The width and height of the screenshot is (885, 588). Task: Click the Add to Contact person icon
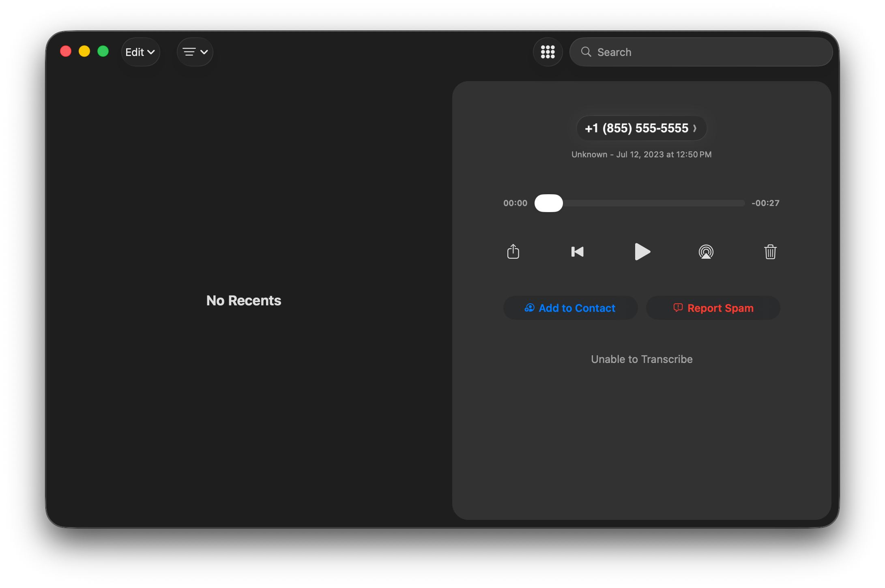(529, 308)
